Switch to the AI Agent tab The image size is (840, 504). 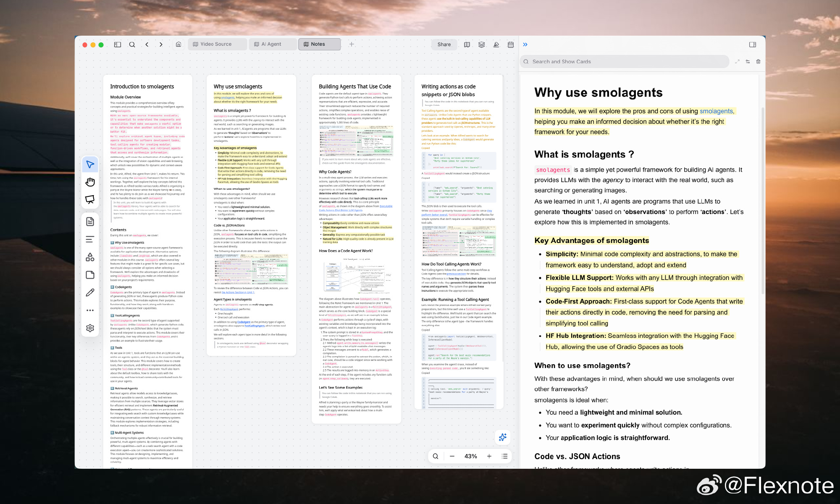pos(273,44)
